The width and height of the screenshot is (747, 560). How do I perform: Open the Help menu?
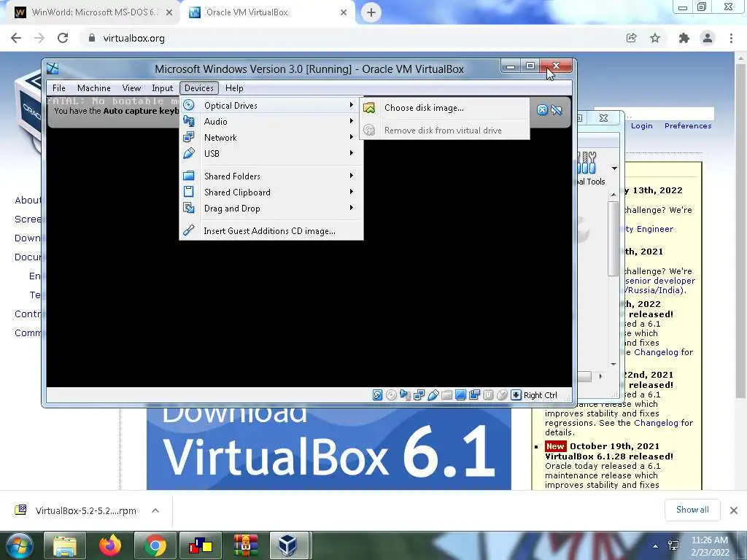(x=234, y=88)
